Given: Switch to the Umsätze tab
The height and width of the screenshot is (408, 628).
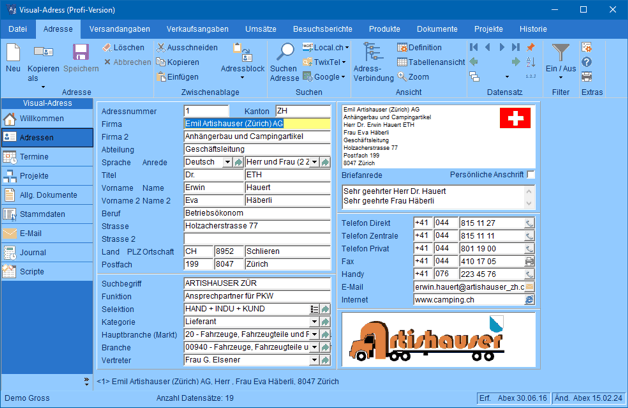Looking at the screenshot, I should (261, 29).
